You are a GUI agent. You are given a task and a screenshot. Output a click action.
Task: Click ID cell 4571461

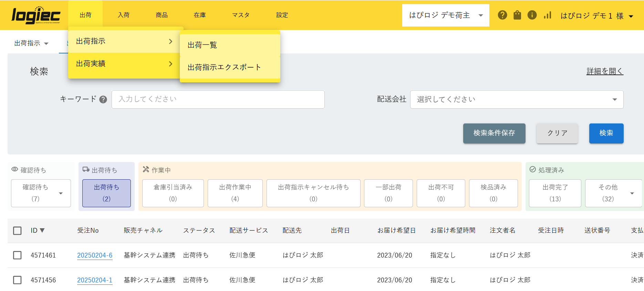point(43,255)
